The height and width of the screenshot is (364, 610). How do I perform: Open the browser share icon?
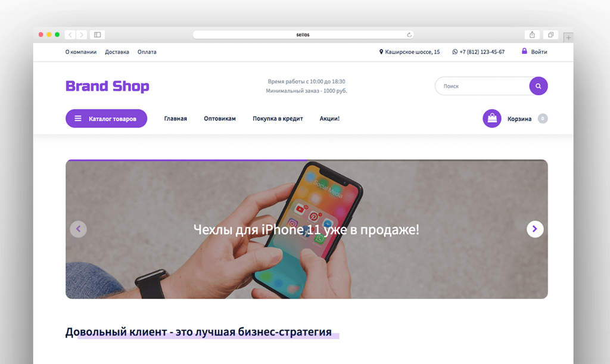(532, 35)
